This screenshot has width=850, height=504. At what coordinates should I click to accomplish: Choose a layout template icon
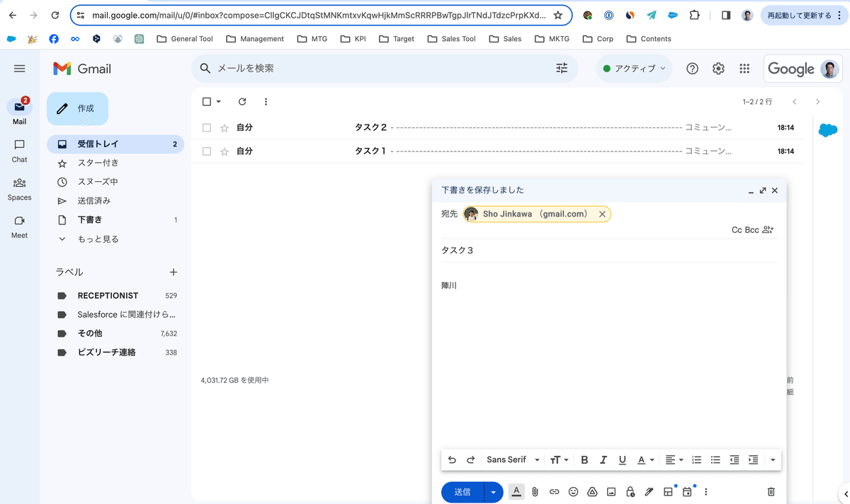point(668,491)
